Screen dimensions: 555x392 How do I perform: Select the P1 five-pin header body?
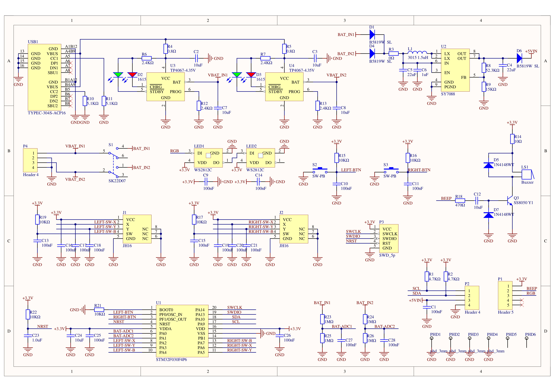[x=505, y=295]
